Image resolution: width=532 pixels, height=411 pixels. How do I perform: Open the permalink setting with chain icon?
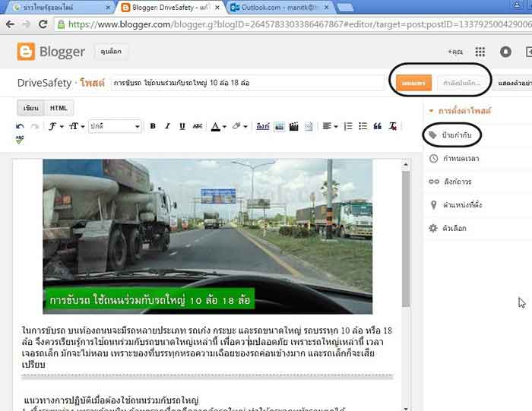pos(450,182)
